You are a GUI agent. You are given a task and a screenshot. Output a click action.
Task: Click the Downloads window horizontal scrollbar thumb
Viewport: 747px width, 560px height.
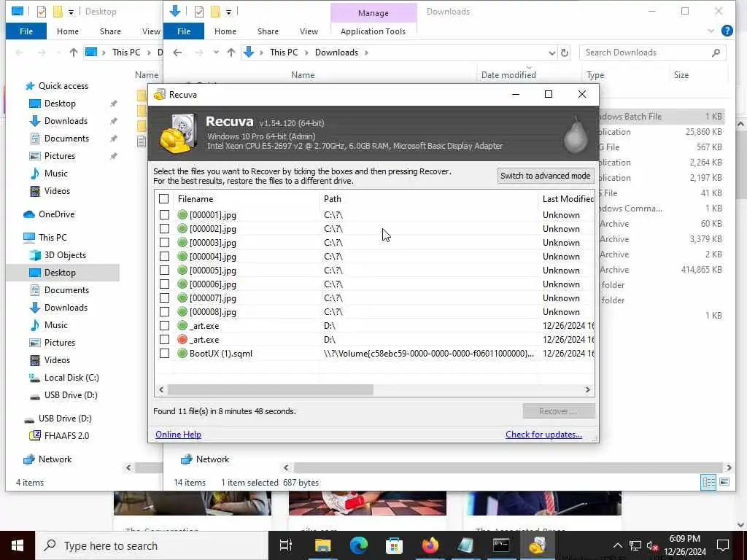tap(508, 467)
